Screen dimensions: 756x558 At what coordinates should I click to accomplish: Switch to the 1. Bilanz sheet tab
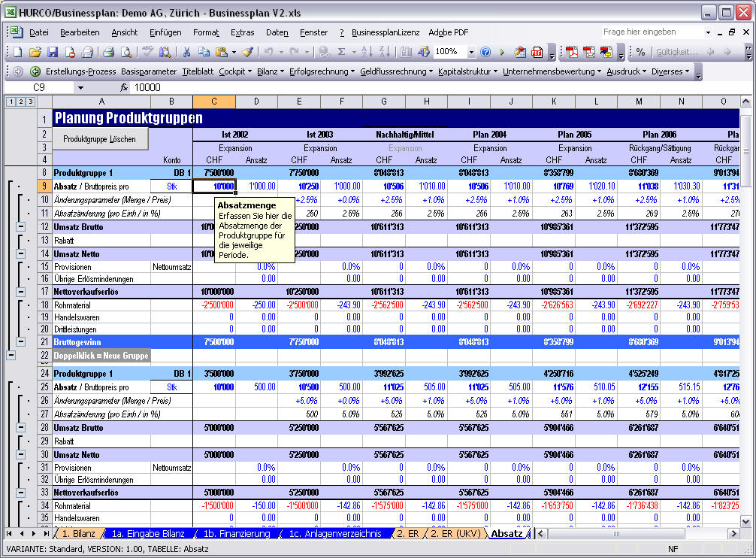(x=78, y=533)
